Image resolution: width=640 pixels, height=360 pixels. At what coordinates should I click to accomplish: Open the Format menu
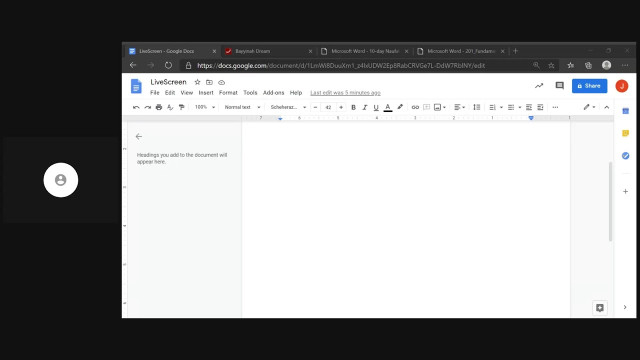[228, 93]
